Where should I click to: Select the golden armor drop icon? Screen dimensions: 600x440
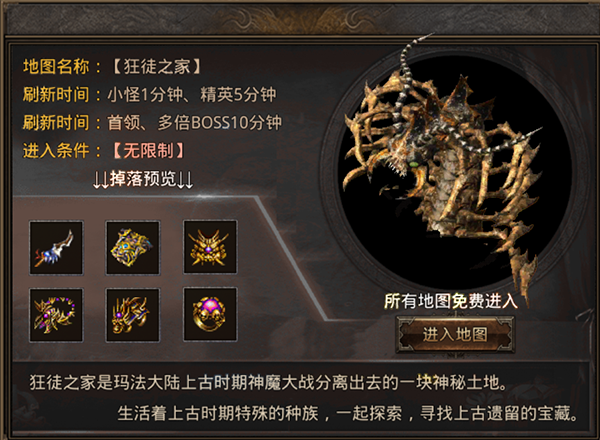pyautogui.click(x=133, y=248)
